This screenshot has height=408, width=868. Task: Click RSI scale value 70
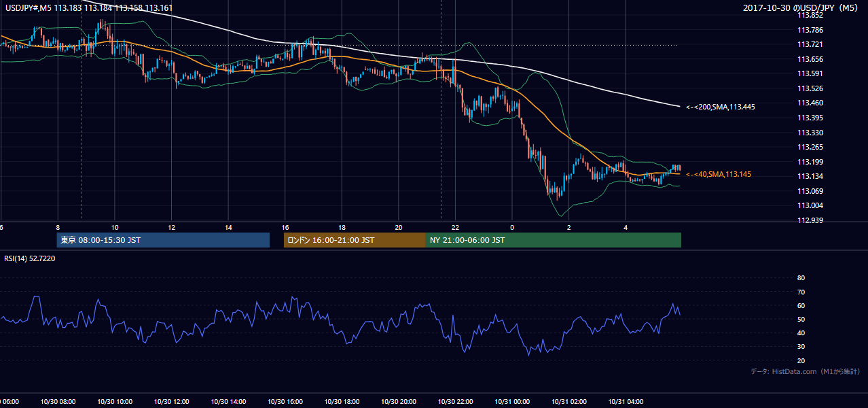pos(801,292)
